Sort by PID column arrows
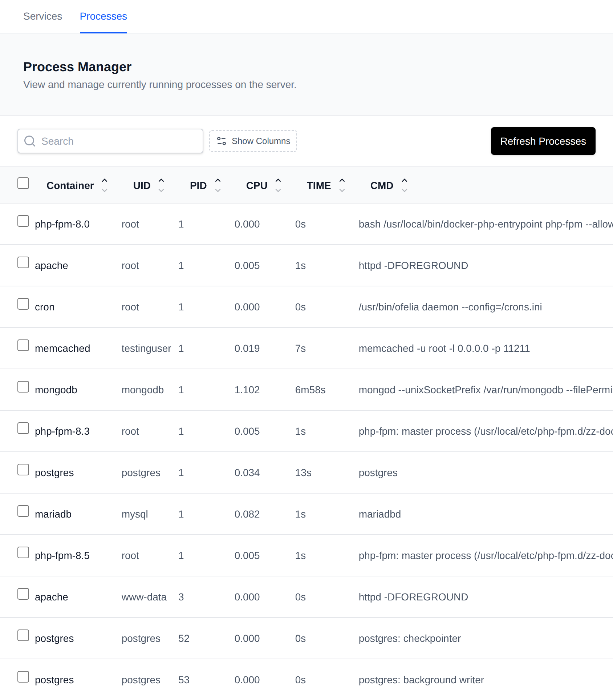613x700 pixels. [218, 185]
